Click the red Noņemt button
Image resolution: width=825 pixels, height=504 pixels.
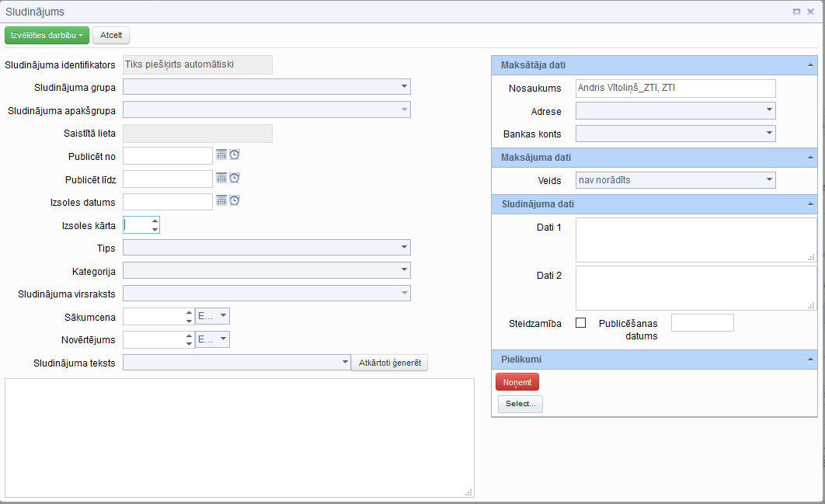[x=517, y=382]
